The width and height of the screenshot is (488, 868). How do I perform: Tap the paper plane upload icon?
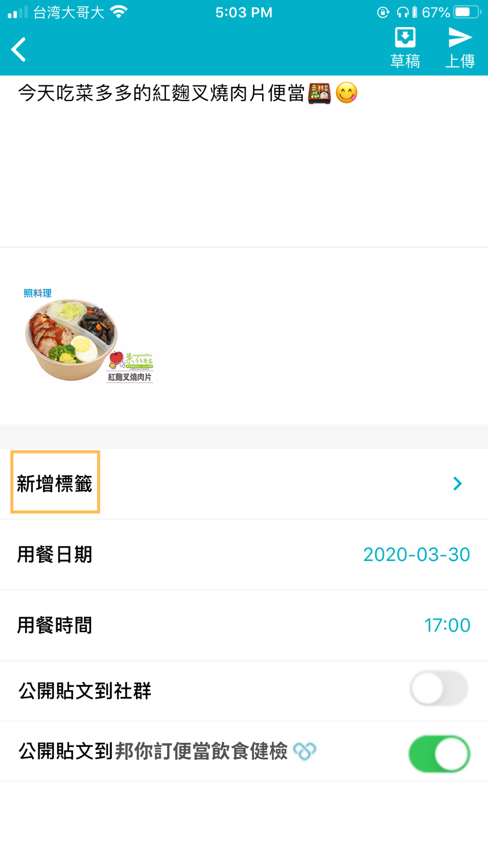pyautogui.click(x=460, y=38)
